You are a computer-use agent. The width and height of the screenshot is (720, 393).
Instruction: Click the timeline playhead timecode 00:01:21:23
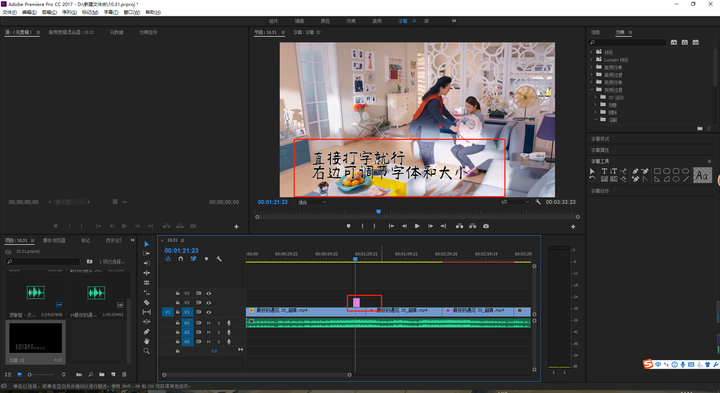(x=181, y=251)
